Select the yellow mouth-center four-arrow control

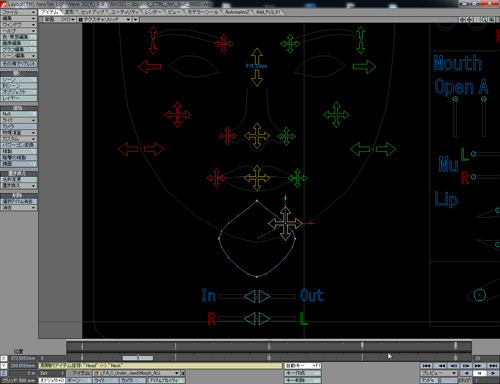(x=257, y=178)
